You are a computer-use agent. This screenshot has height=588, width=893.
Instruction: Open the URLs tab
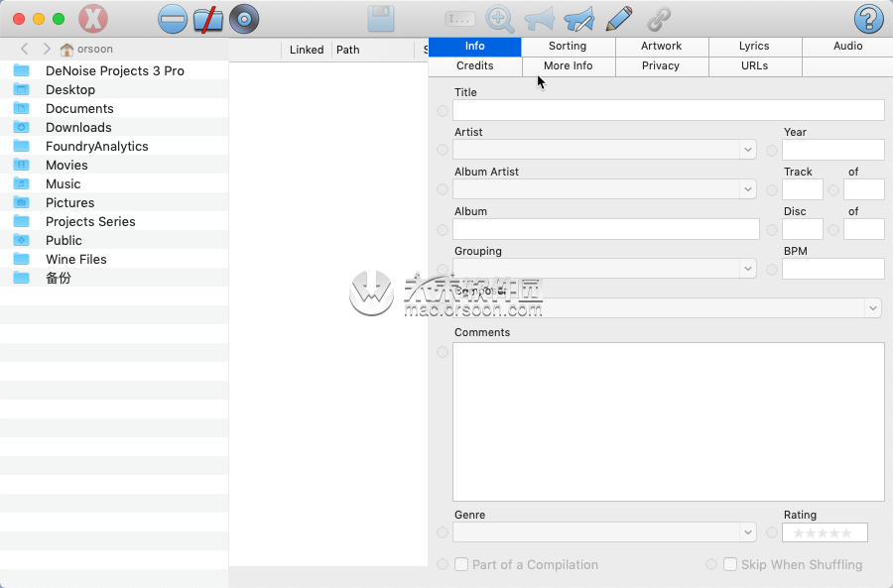click(755, 66)
